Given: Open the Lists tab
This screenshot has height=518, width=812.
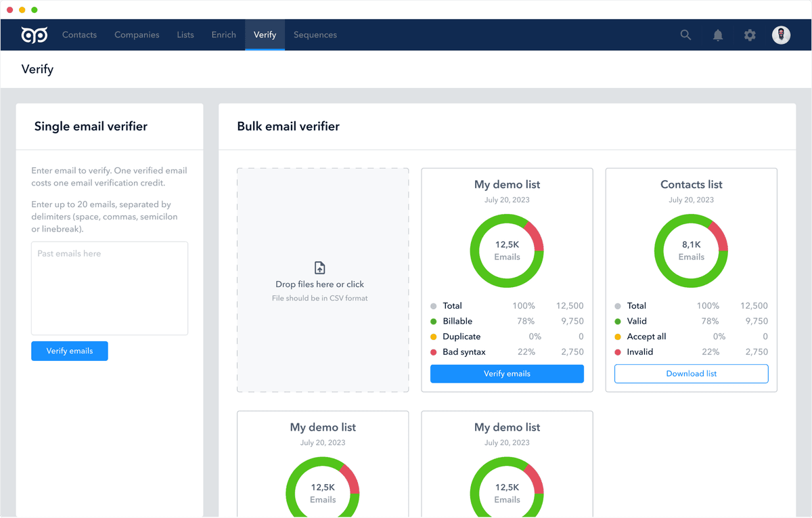Looking at the screenshot, I should coord(185,35).
